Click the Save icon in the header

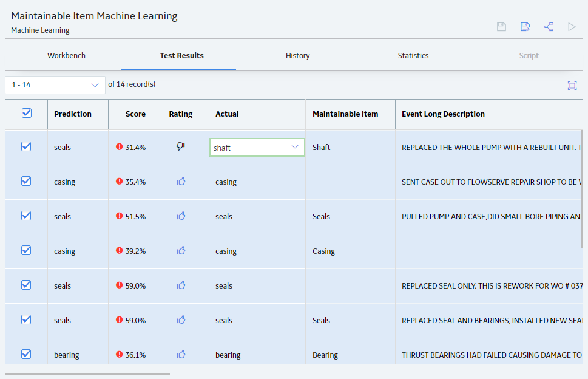point(501,27)
